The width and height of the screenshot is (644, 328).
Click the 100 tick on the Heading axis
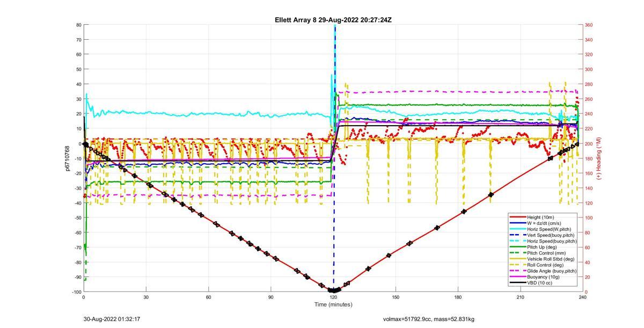point(589,217)
